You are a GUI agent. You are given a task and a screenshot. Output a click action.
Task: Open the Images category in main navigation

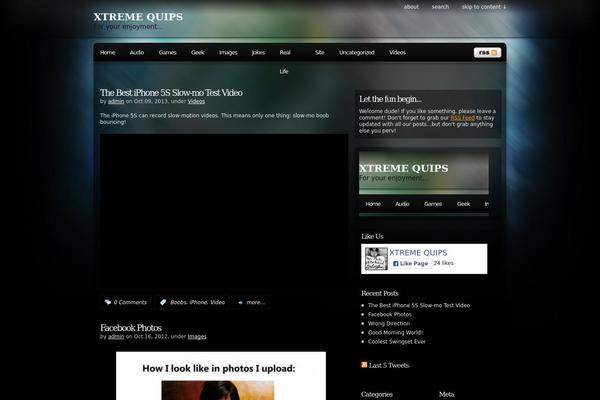pyautogui.click(x=228, y=52)
